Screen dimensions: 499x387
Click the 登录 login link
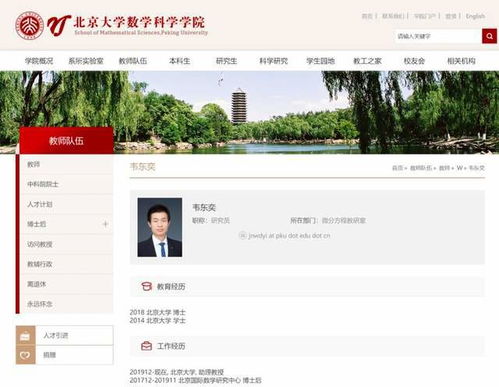(x=451, y=16)
